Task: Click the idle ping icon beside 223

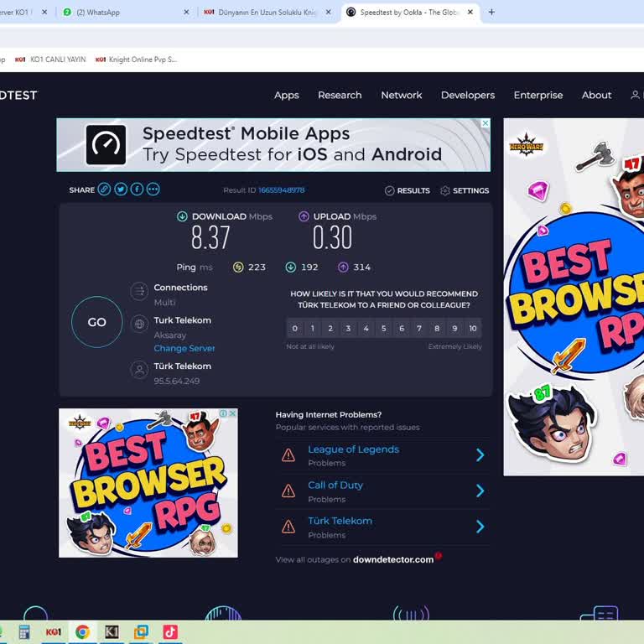Action: tap(238, 267)
